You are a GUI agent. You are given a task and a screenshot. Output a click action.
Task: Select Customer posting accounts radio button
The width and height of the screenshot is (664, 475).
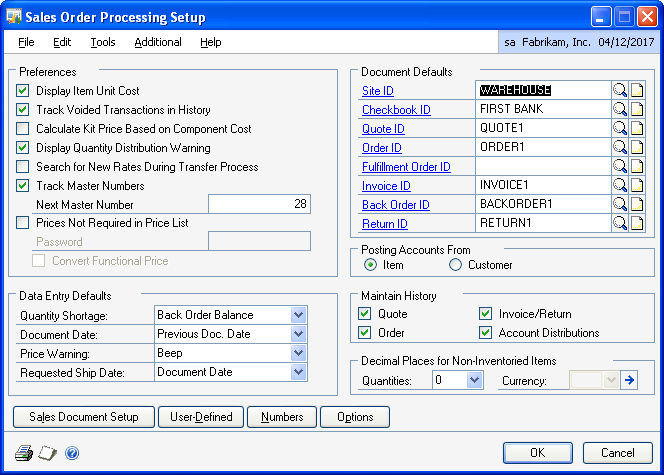pyautogui.click(x=455, y=265)
